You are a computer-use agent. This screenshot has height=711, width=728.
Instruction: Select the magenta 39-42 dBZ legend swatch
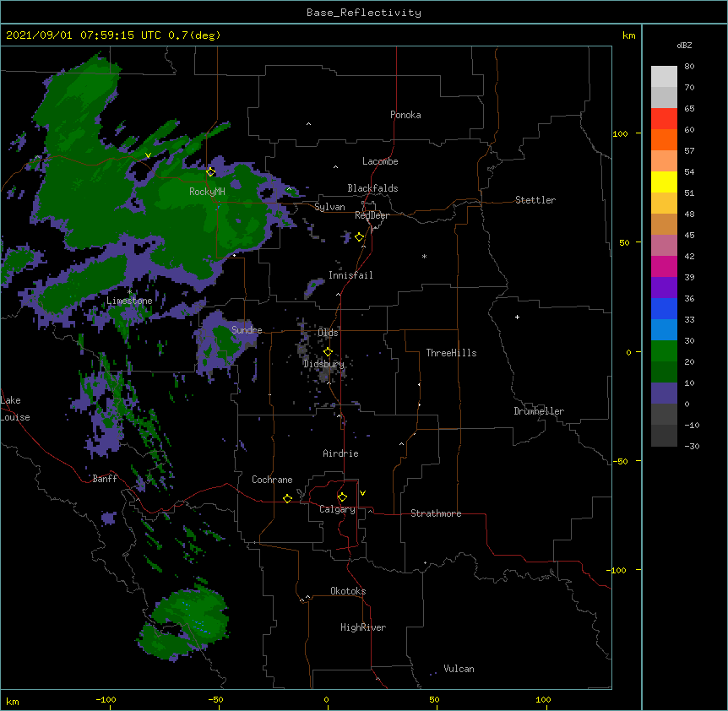tap(664, 266)
